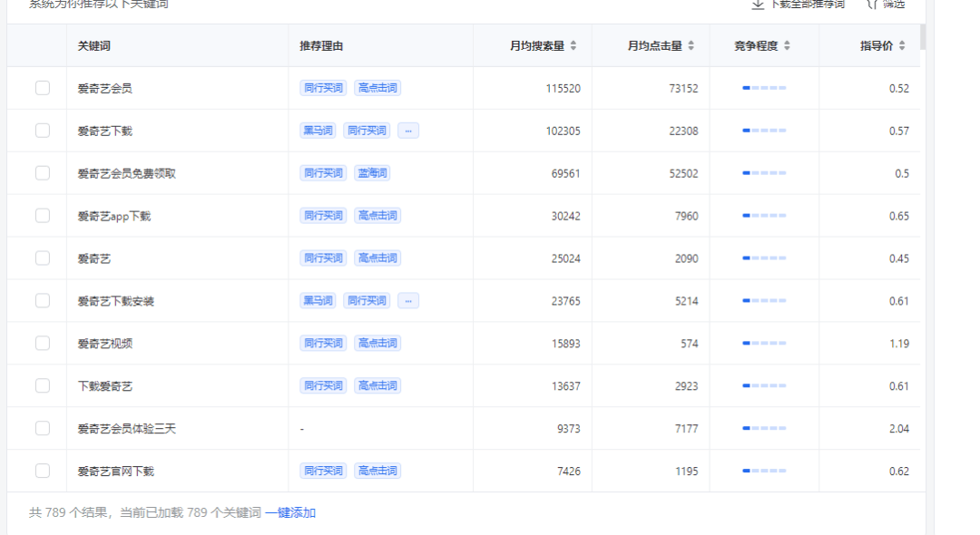
Task: Tick the 爱奇艺会员体验三天 row checkbox
Action: click(43, 428)
